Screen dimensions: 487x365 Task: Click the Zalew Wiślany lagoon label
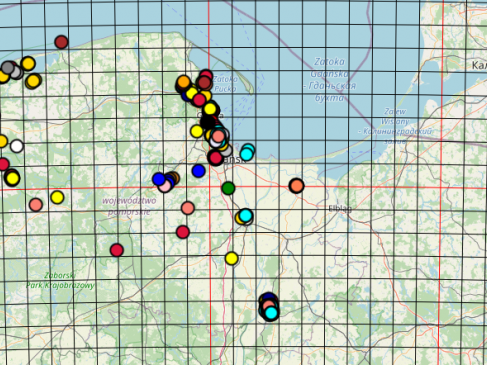click(395, 126)
